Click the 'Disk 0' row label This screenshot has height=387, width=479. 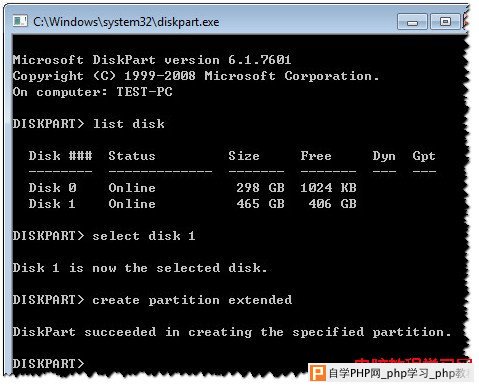pos(53,188)
